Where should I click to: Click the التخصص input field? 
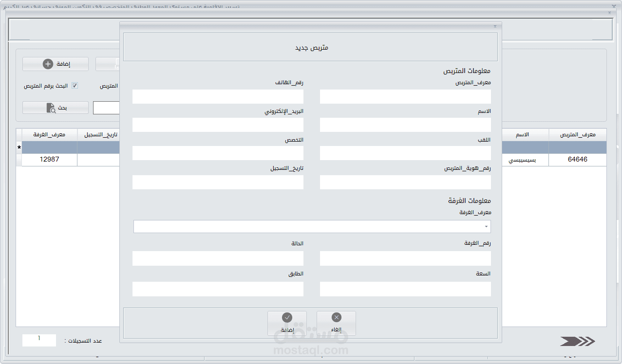coord(218,153)
